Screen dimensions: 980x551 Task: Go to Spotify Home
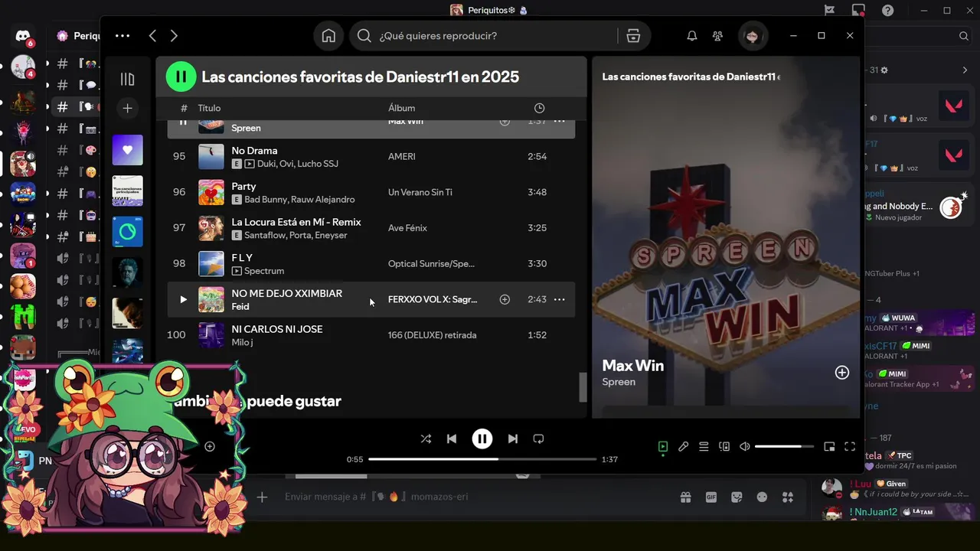[x=328, y=36]
